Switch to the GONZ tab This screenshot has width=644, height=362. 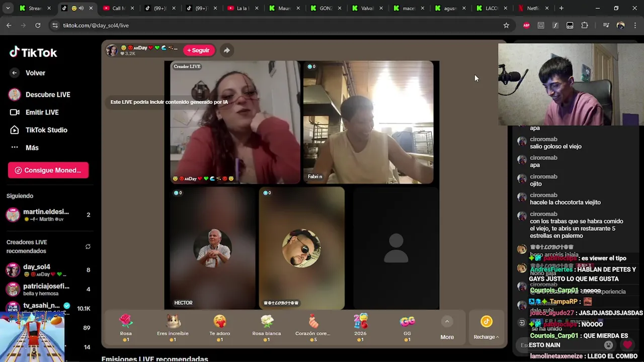pos(326,8)
